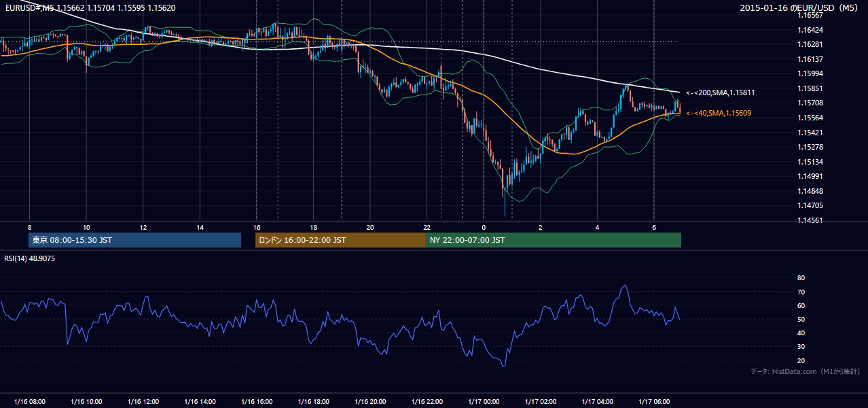
Task: Click the 40 SMA label showing 1.15609
Action: coord(718,113)
